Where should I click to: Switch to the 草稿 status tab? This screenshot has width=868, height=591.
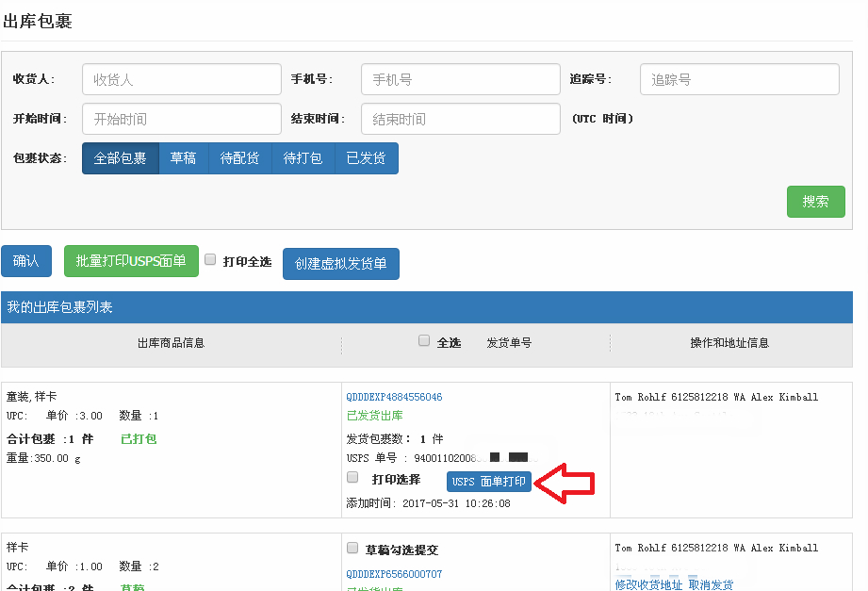pos(183,158)
